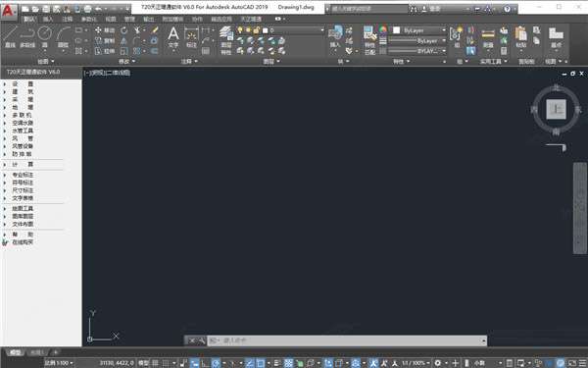Toggle polar tracking in status bar

tap(216, 363)
